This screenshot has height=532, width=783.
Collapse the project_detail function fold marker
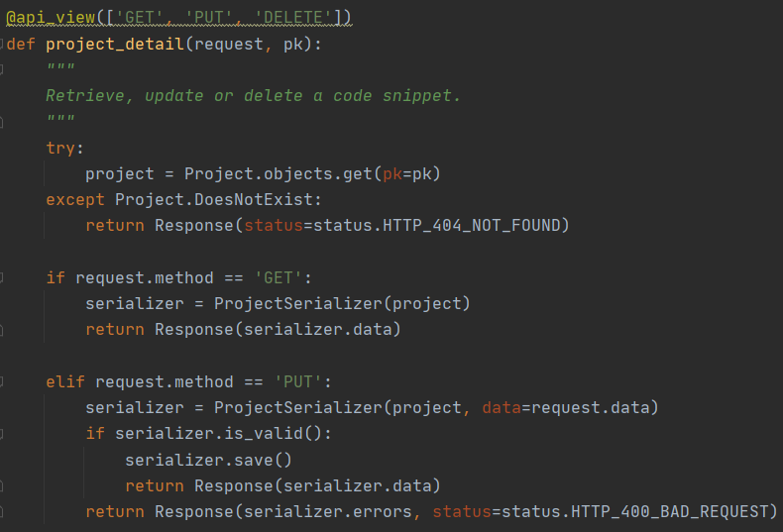2,44
